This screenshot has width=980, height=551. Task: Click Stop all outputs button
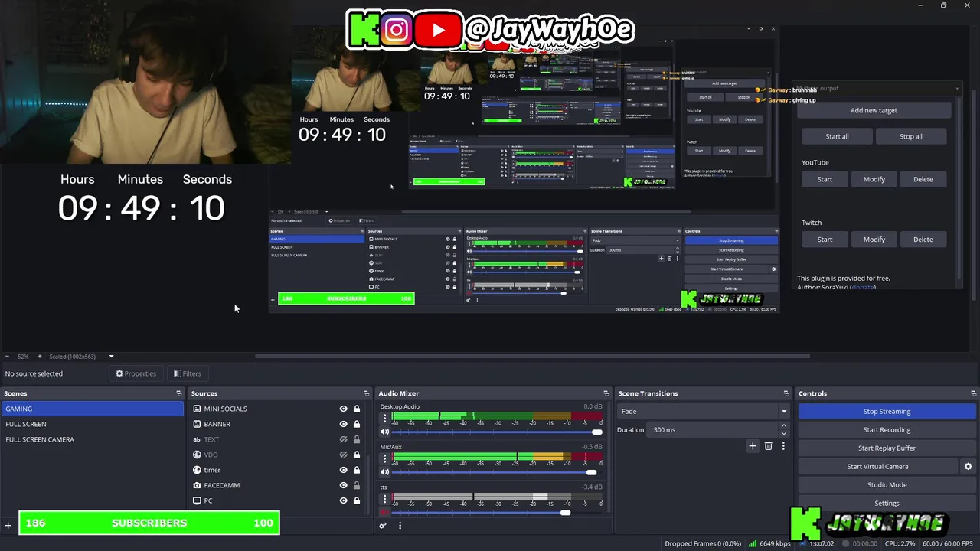(910, 136)
